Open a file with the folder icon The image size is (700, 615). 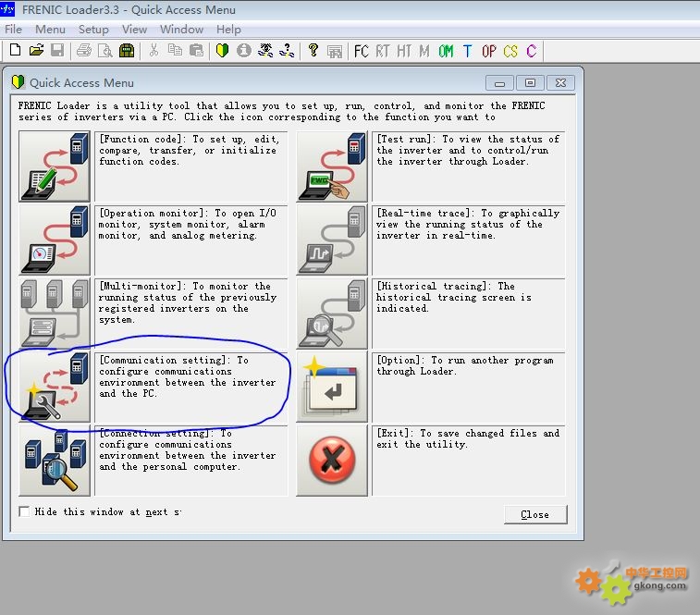[37, 50]
